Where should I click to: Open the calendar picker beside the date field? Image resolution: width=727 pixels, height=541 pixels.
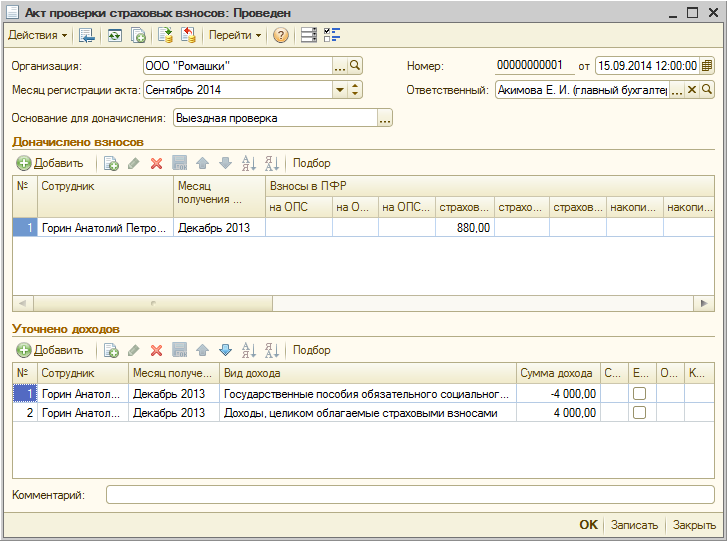707,66
